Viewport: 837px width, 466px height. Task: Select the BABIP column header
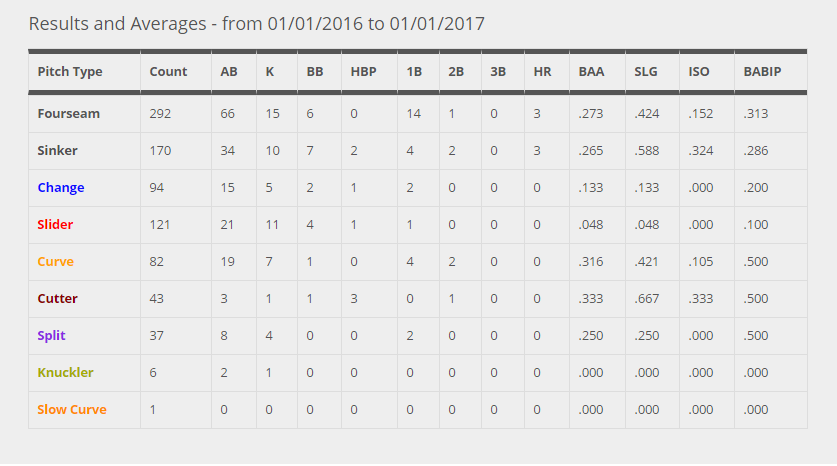762,72
